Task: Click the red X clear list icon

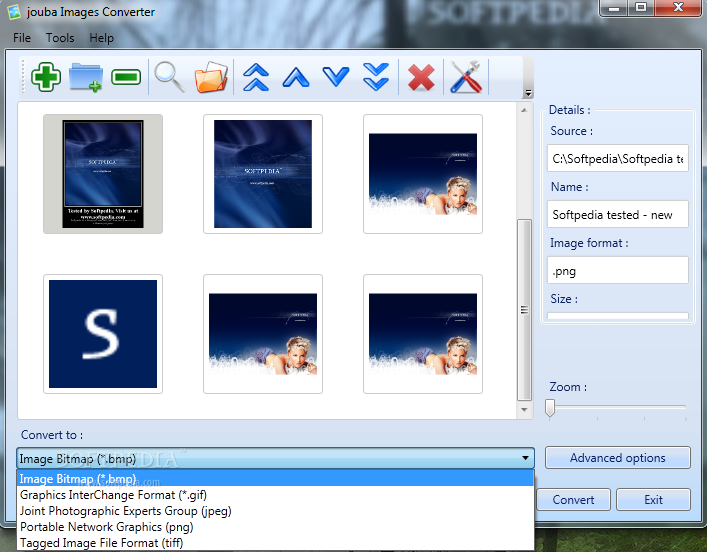Action: point(421,77)
